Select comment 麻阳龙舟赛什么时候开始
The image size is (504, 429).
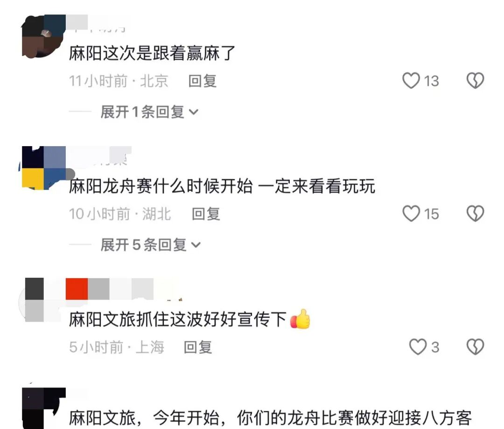coord(161,187)
